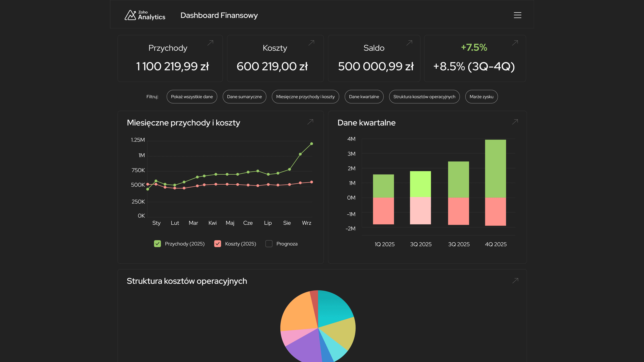Image resolution: width=644 pixels, height=362 pixels.
Task: Open the hamburger menu icon
Action: 517,15
